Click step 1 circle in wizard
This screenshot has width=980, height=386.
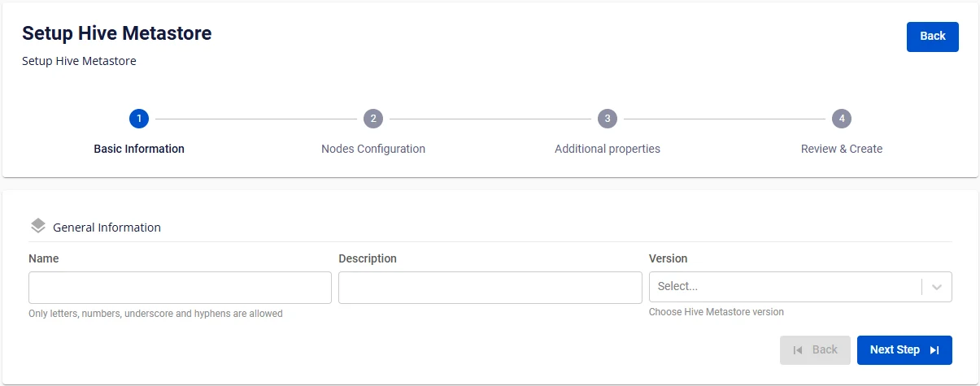[139, 119]
